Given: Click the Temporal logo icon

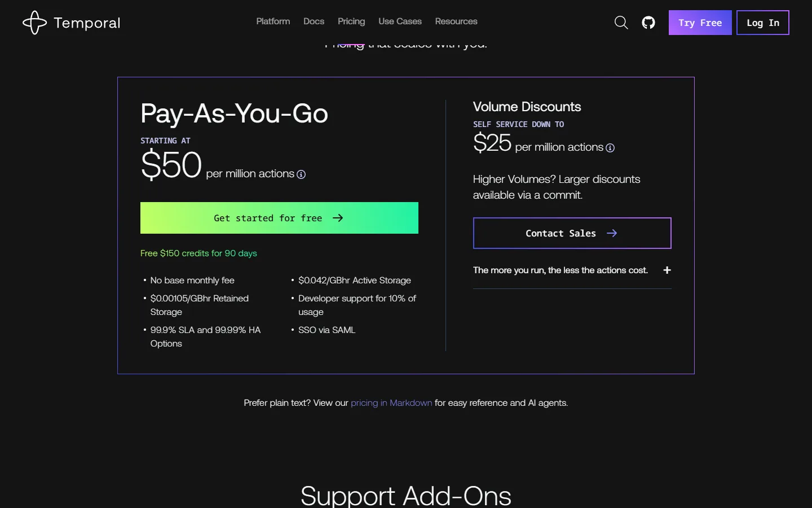Looking at the screenshot, I should point(34,23).
